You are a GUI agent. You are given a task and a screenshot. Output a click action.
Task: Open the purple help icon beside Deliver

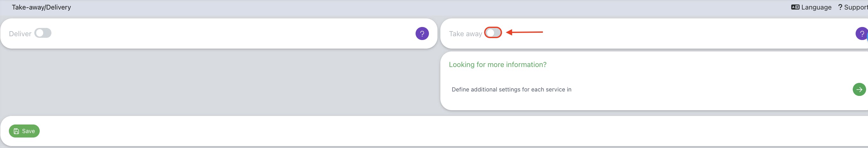[422, 33]
